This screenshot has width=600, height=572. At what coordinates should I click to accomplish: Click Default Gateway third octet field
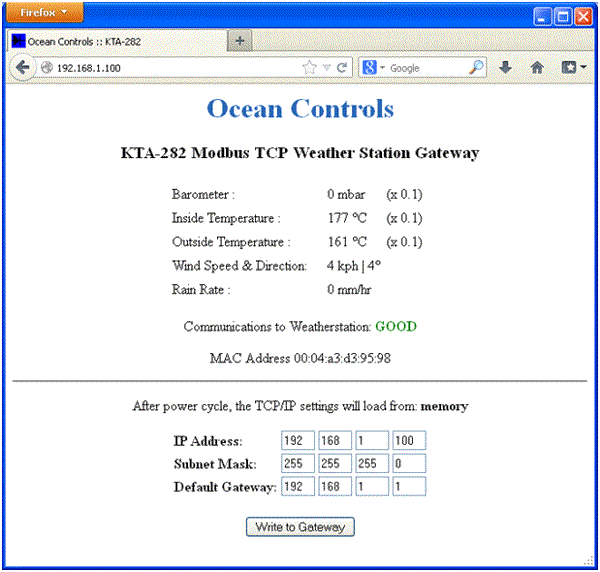click(x=372, y=486)
